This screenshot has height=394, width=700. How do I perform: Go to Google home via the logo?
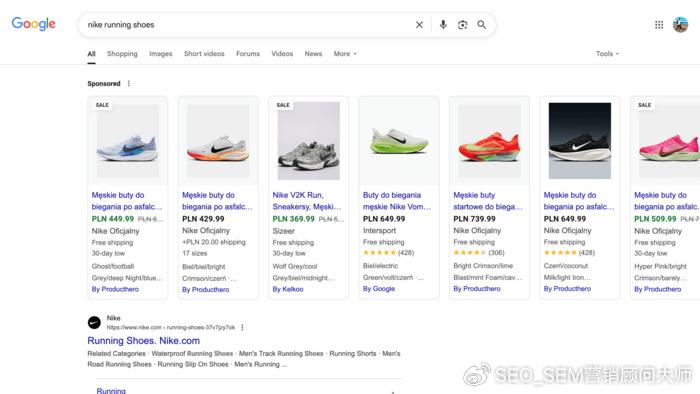coord(33,24)
